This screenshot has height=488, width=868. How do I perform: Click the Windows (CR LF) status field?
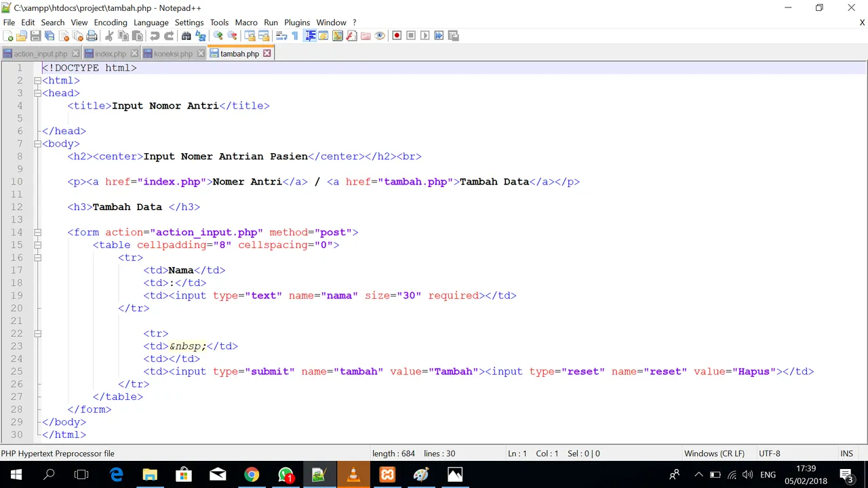coord(714,453)
